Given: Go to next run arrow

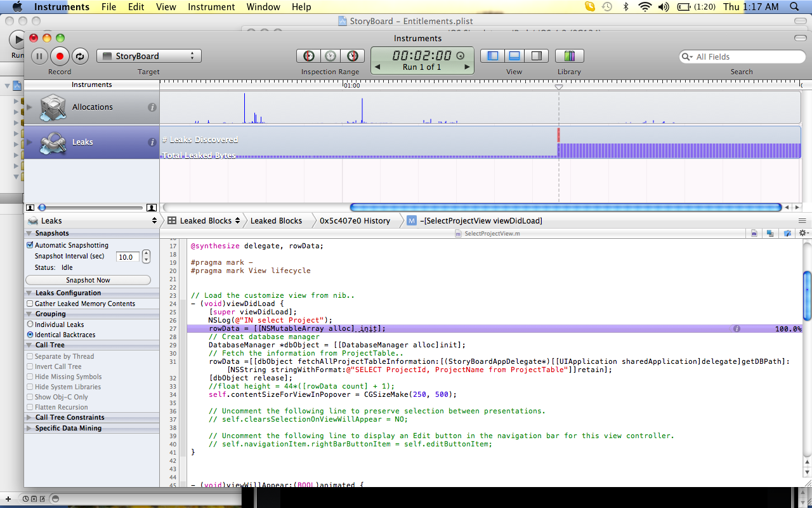Looking at the screenshot, I should coord(468,67).
